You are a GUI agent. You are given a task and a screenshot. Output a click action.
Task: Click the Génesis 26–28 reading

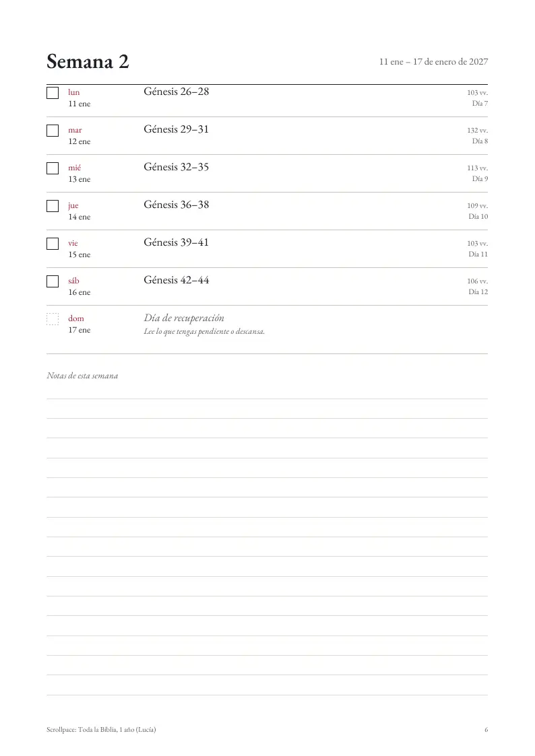(x=176, y=92)
